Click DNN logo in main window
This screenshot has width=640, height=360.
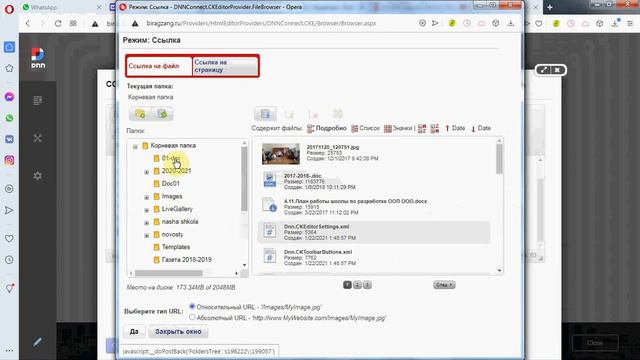pyautogui.click(x=38, y=58)
